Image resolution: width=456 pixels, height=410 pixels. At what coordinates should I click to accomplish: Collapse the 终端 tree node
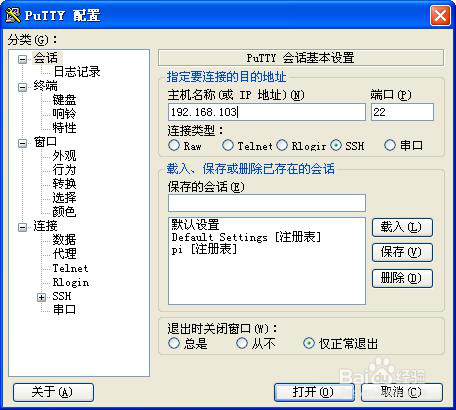point(22,88)
